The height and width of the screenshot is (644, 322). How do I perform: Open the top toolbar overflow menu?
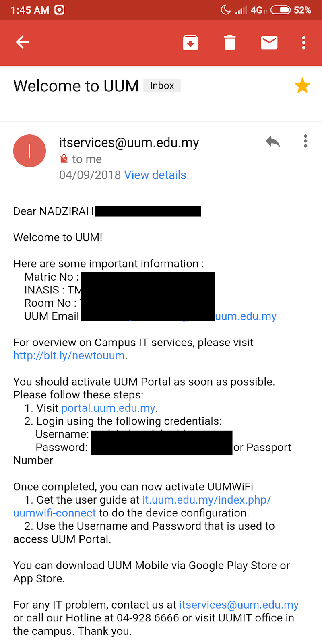(304, 42)
